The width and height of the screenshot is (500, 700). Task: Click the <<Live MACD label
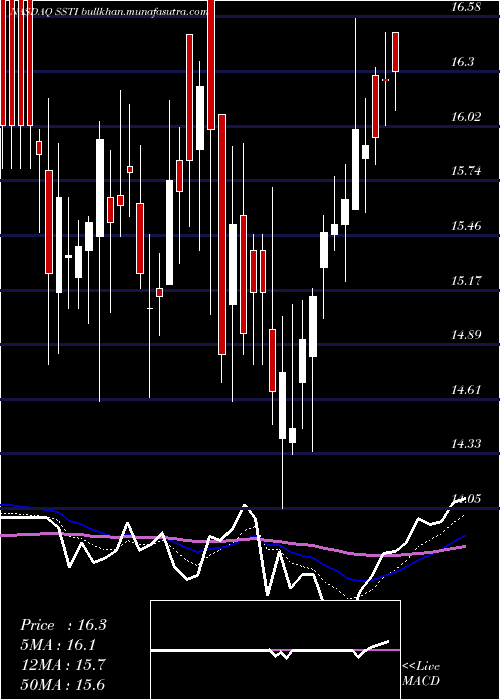(421, 673)
